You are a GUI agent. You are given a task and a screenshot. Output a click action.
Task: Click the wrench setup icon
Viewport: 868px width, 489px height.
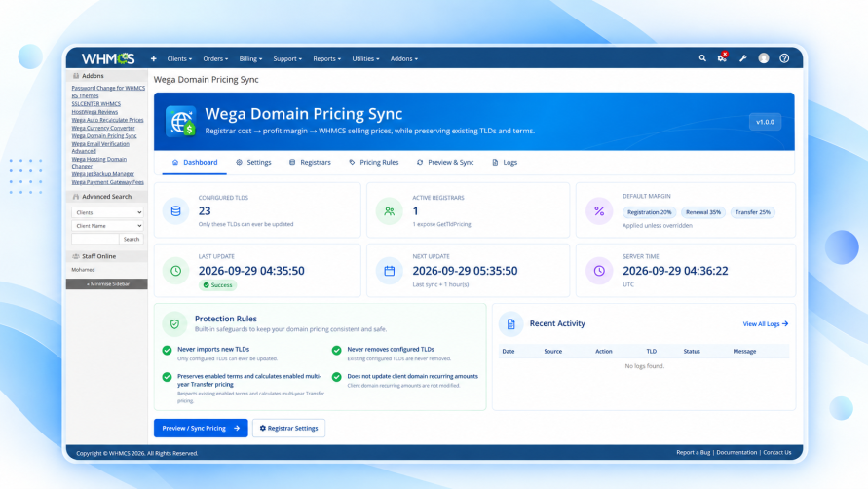click(x=743, y=58)
